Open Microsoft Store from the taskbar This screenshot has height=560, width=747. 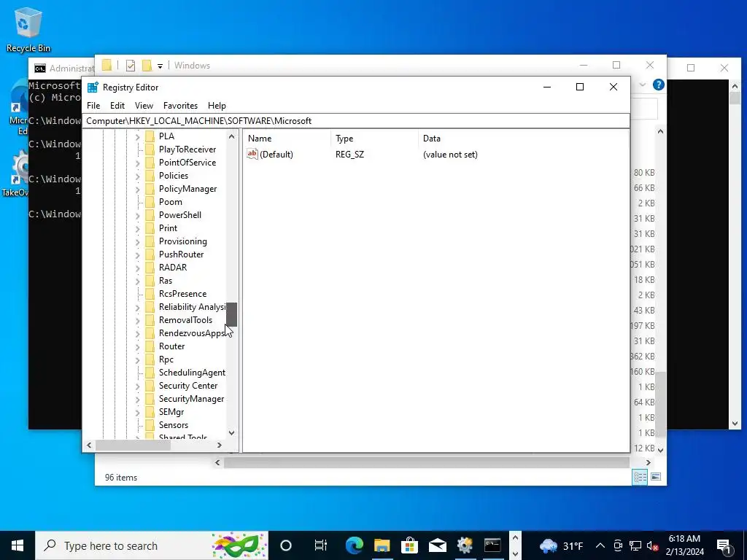coord(409,545)
